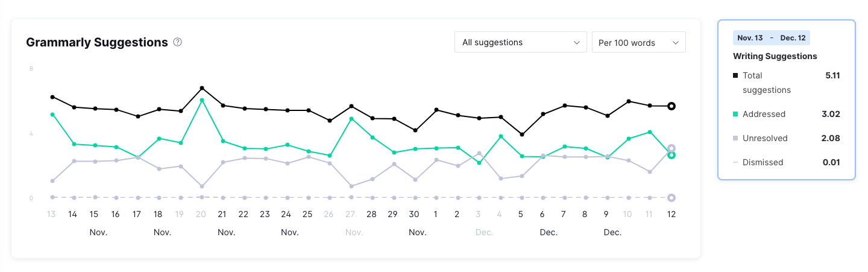Image resolution: width=868 pixels, height=272 pixels.
Task: Open the All suggestions dropdown
Action: (x=520, y=42)
